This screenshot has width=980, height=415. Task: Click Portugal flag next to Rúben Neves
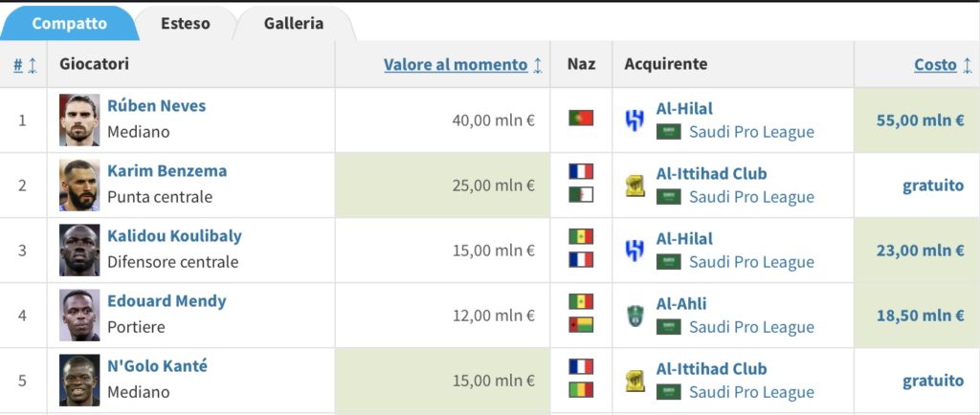pyautogui.click(x=581, y=119)
